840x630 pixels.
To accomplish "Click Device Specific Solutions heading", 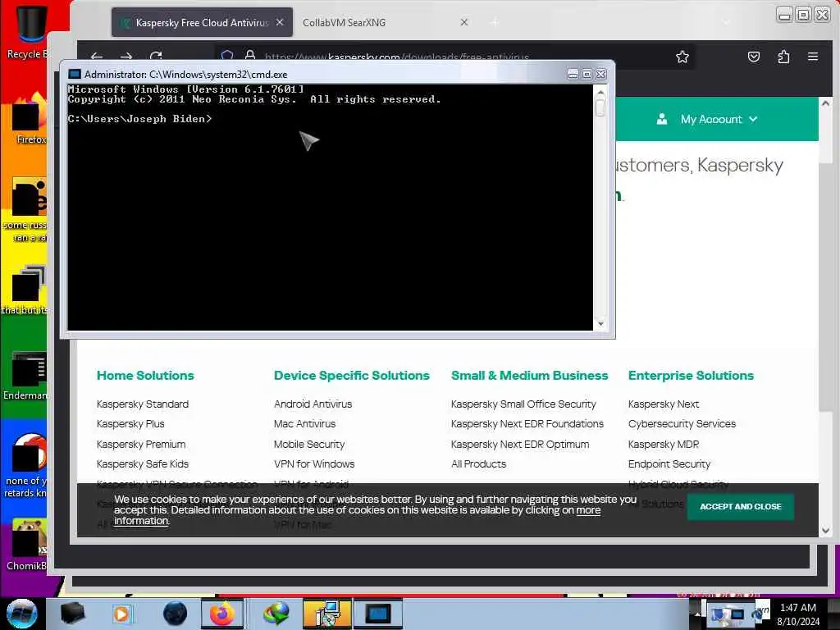I will (x=351, y=376).
